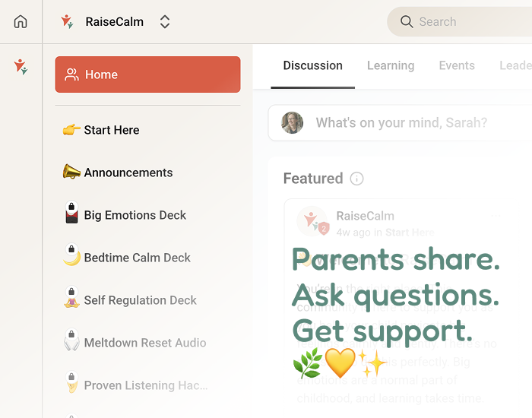Focus the Search input field

(459, 22)
